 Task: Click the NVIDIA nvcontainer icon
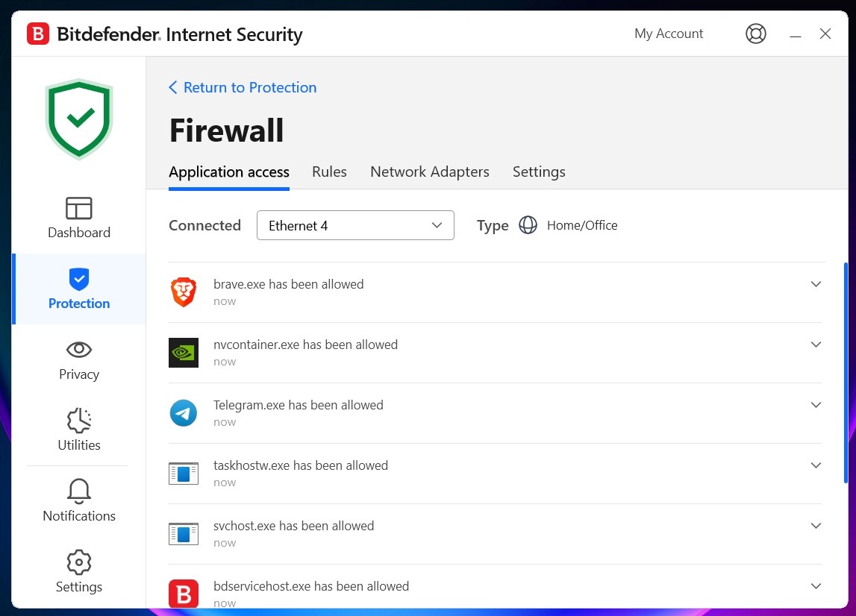tap(184, 353)
